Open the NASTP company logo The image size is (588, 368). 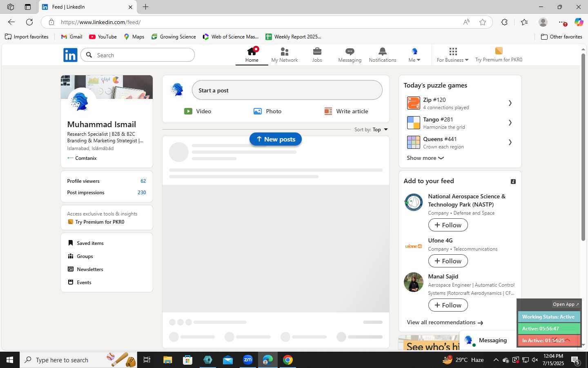click(414, 202)
